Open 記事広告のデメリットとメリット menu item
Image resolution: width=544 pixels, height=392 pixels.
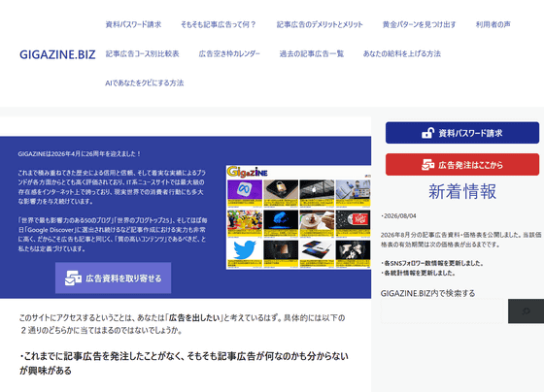(x=320, y=24)
